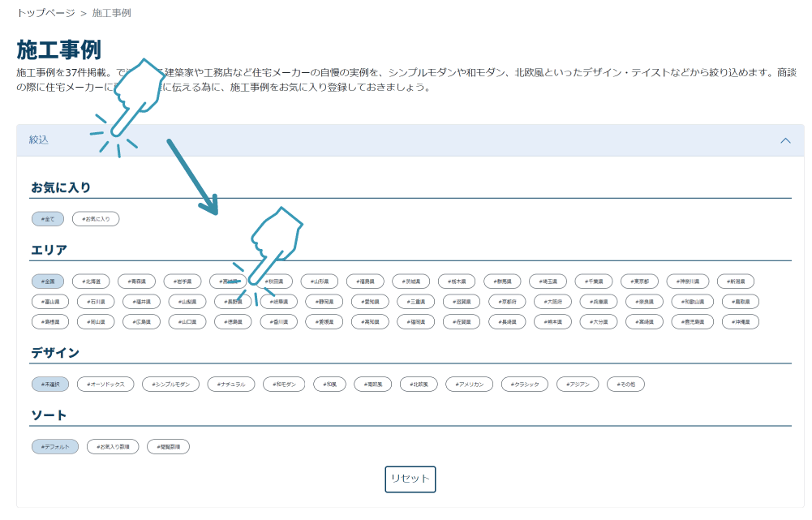Select the #沖縄県 prefecture chip
This screenshot has height=520, width=812.
point(741,321)
